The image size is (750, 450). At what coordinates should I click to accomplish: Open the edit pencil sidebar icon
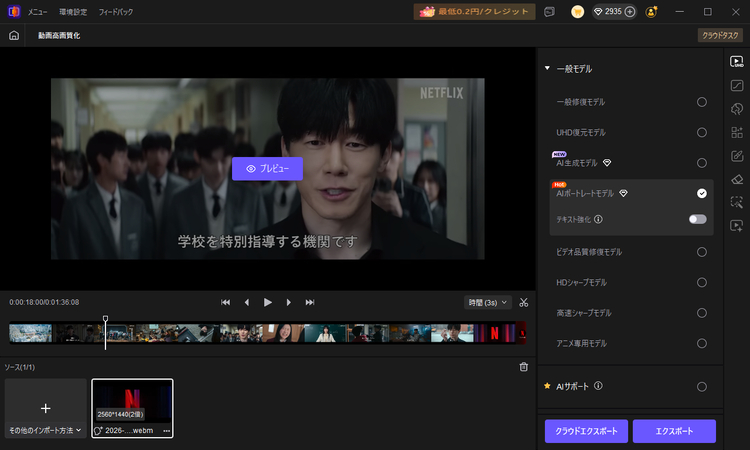[x=737, y=155]
